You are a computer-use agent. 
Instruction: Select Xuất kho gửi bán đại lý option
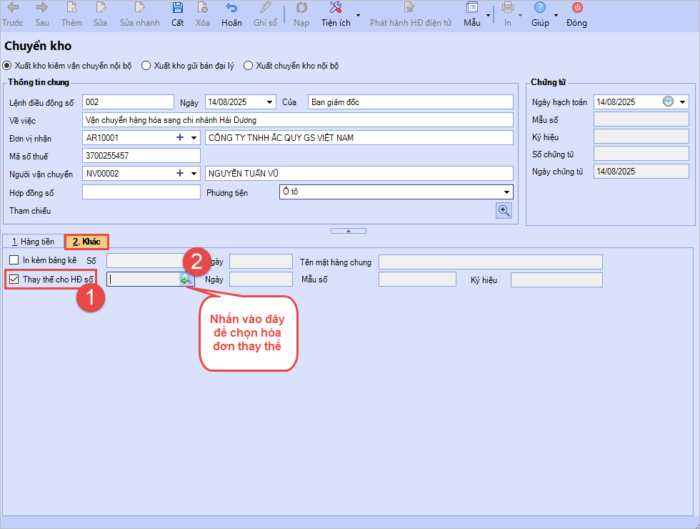coord(146,65)
